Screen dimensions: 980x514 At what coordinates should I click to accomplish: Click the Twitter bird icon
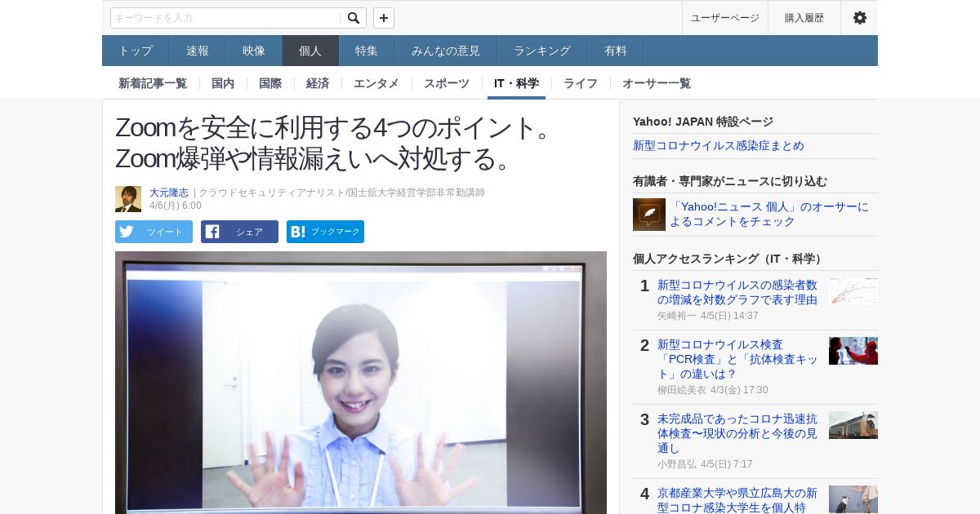coord(127,232)
